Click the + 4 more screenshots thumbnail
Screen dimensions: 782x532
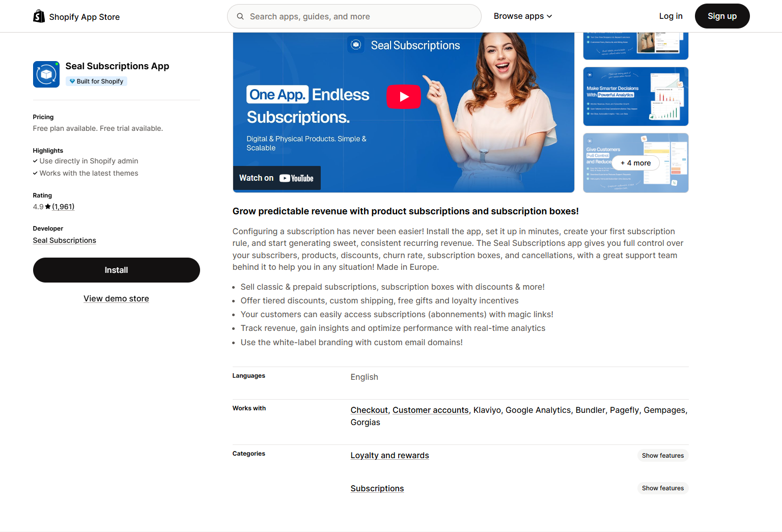coord(635,163)
